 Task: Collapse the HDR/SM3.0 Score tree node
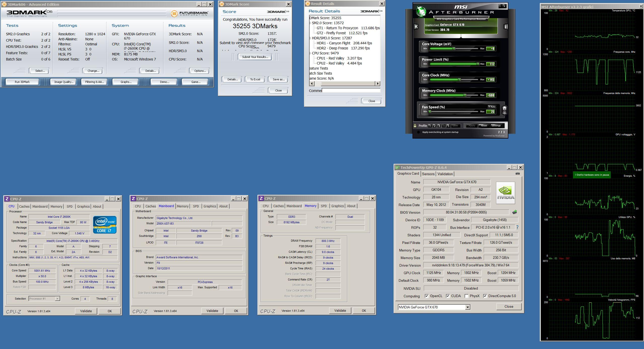310,38
